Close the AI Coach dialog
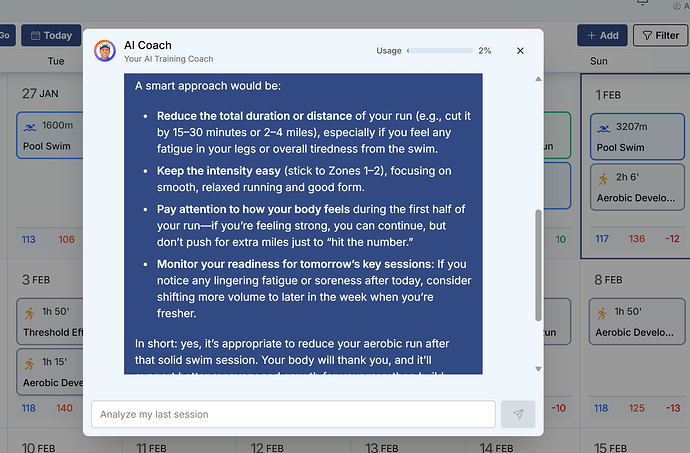Viewport: 690px width, 453px height. coord(520,51)
